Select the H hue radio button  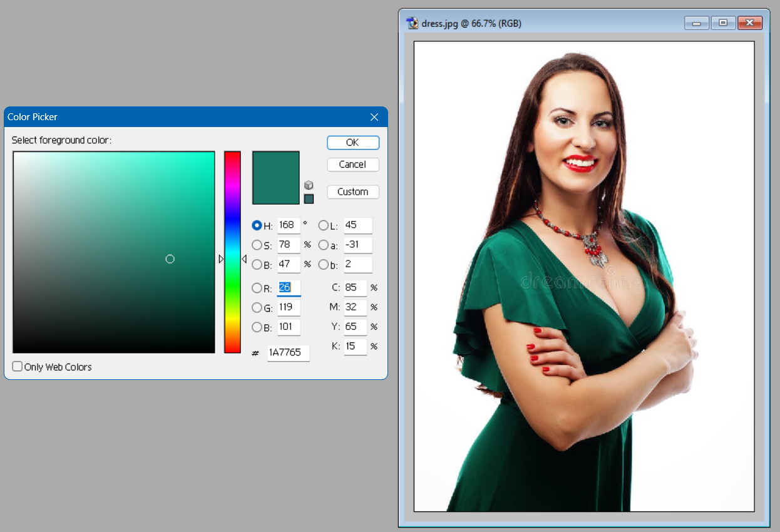257,225
